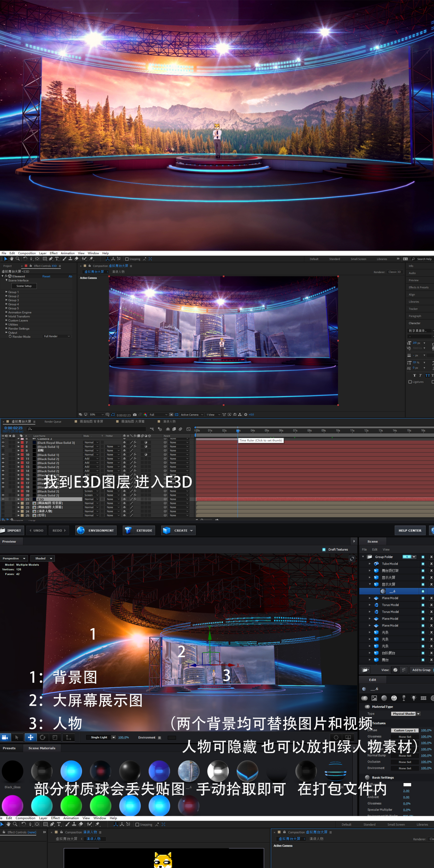This screenshot has height=868, width=434.
Task: Click the Element axis anchor tool
Action: [68, 737]
